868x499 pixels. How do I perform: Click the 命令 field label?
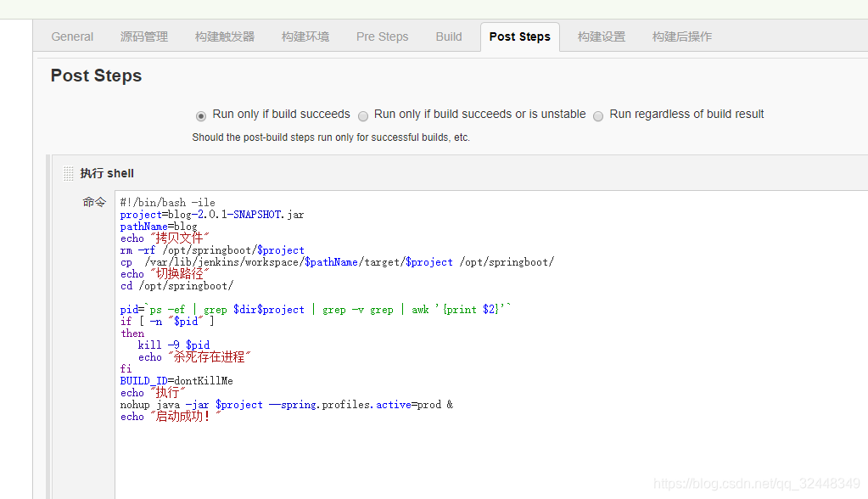(94, 202)
